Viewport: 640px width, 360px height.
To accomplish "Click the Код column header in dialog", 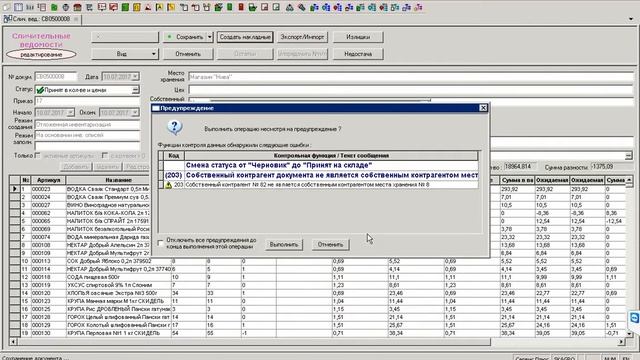I will click(x=173, y=156).
